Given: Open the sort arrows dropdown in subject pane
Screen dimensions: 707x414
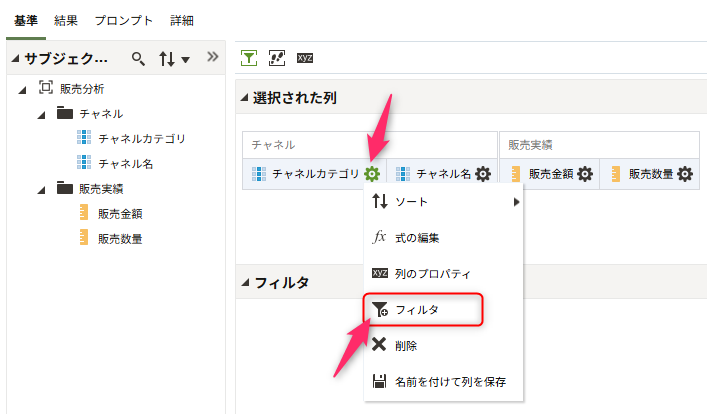Looking at the screenshot, I should 174,59.
